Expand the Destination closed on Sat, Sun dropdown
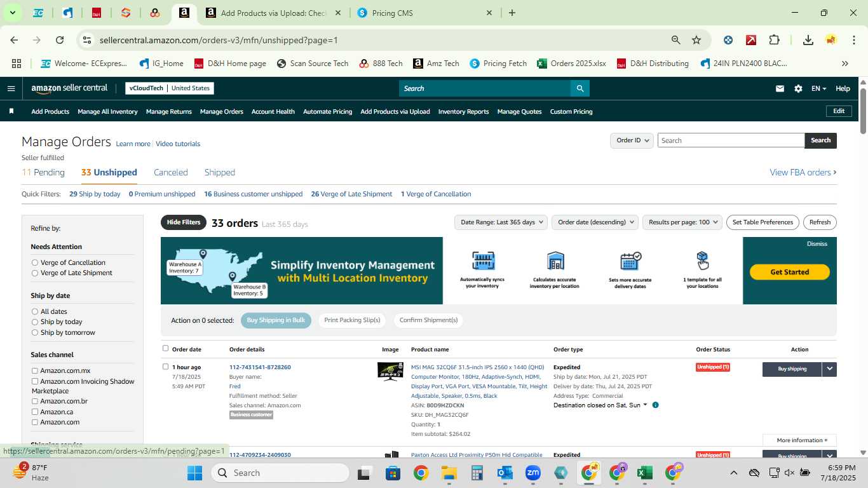 (x=600, y=405)
